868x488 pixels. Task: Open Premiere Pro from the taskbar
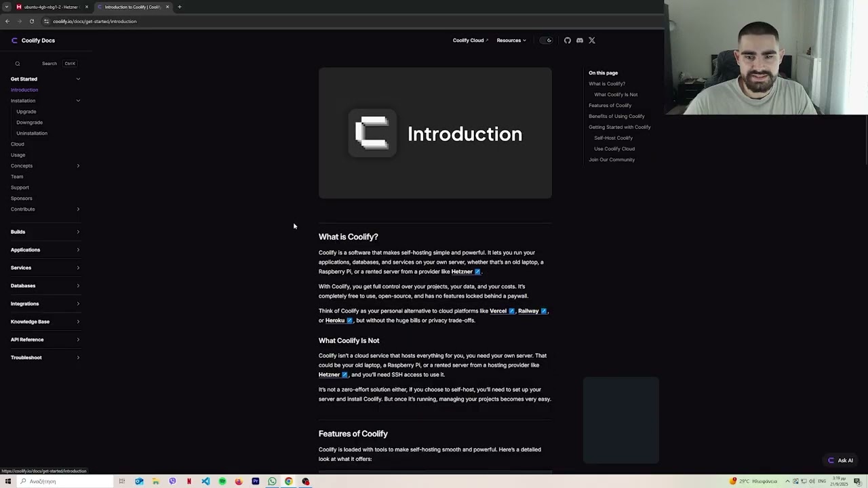256,481
